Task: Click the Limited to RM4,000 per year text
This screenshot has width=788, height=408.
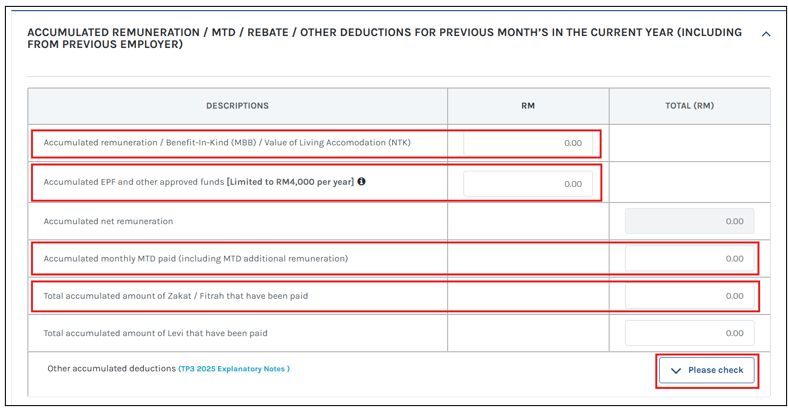Action: pyautogui.click(x=290, y=182)
